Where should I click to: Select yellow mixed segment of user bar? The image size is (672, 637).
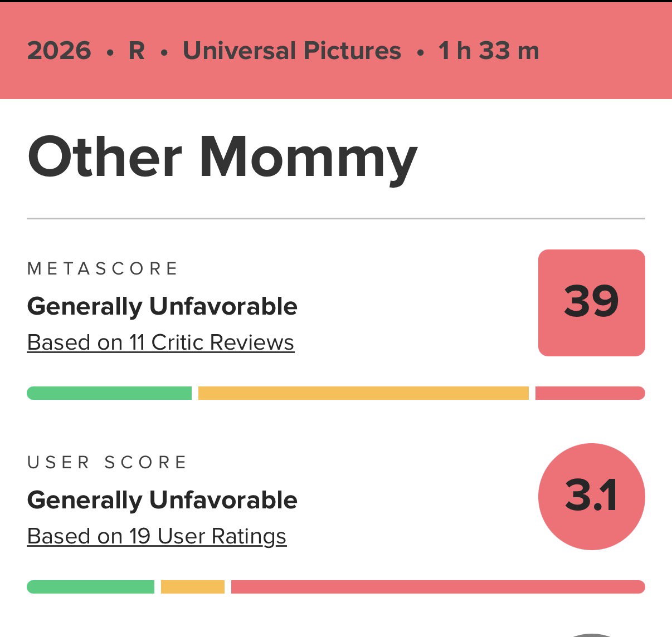193,587
